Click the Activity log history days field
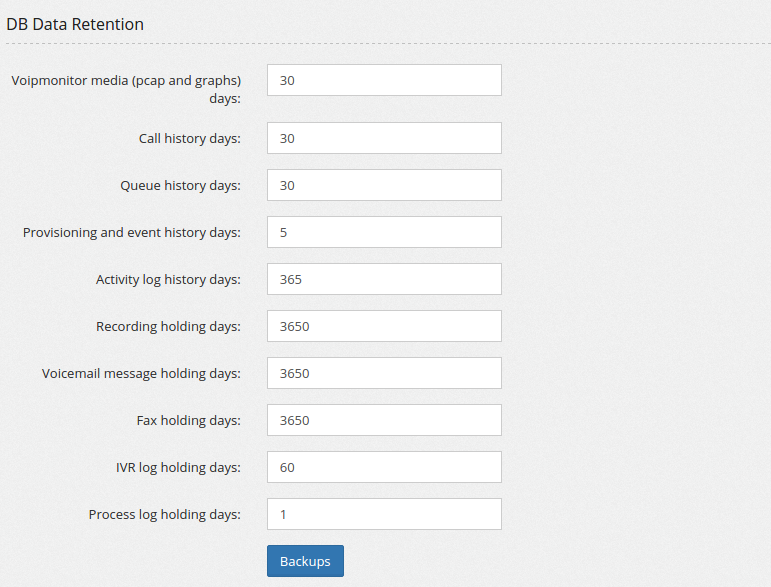The width and height of the screenshot is (771, 587). click(384, 279)
